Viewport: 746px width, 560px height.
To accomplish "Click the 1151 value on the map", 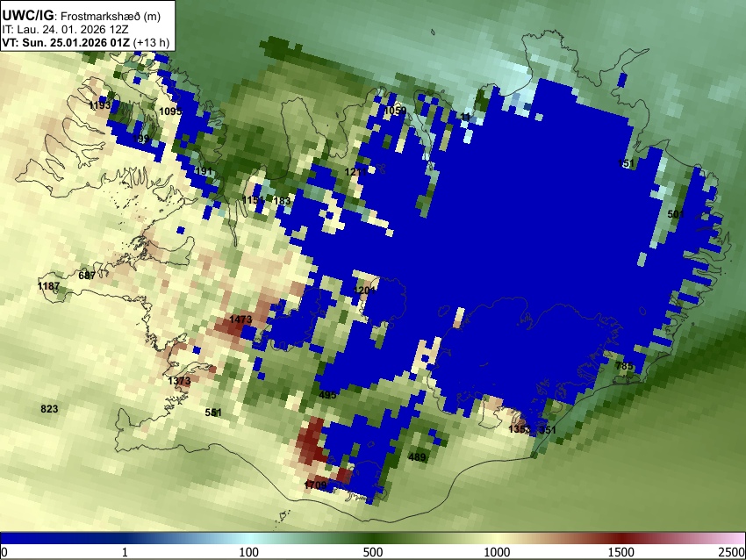I will click(253, 200).
